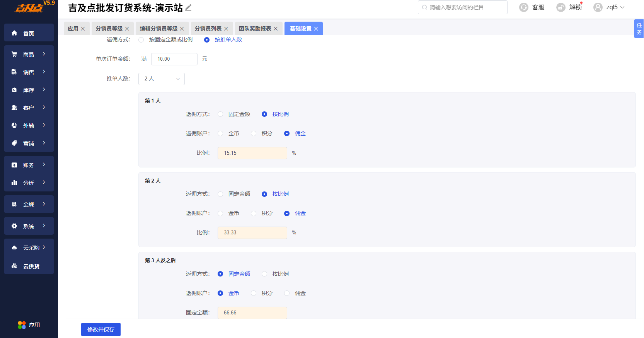Viewport: 644px width, 338px height.
Task: Select 按固定金额或比例 rebate method radio
Action: coord(141,40)
